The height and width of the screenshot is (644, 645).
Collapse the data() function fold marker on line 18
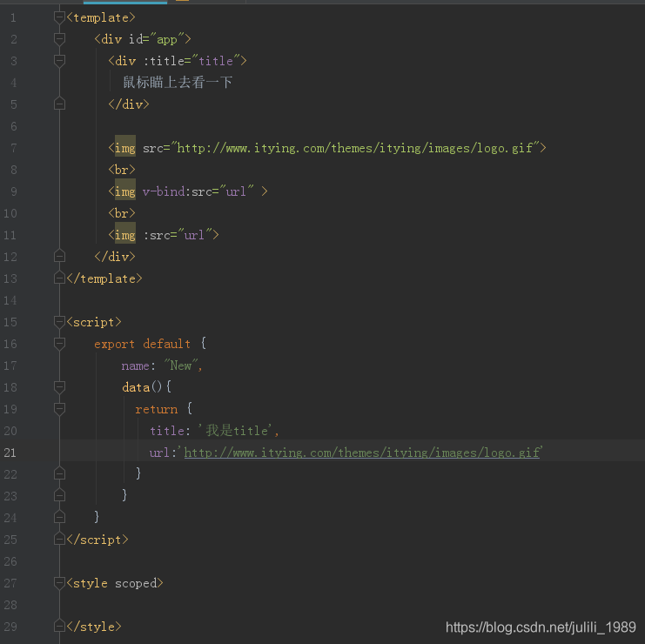tap(59, 387)
